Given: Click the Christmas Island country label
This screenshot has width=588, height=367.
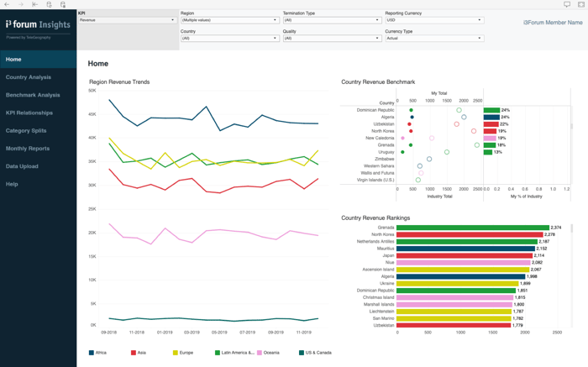Looking at the screenshot, I should (x=378, y=297).
